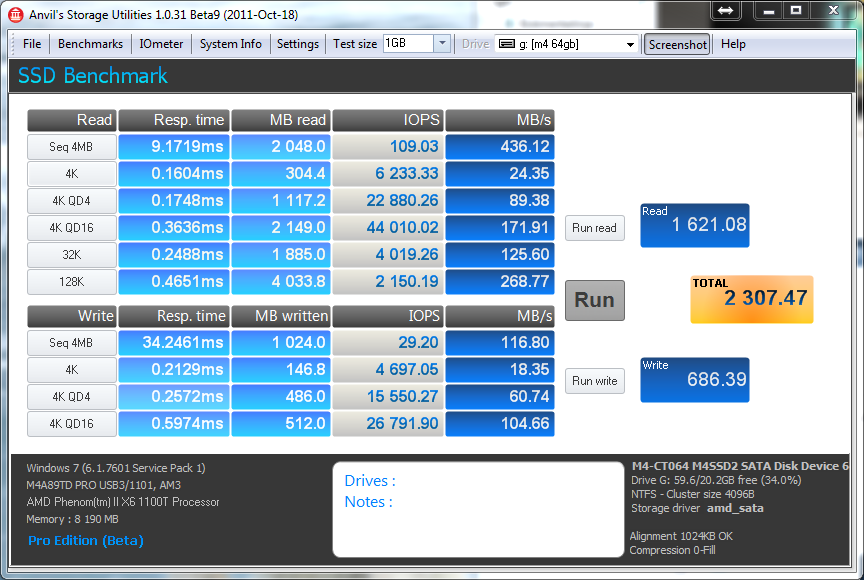Click the large Run button
This screenshot has height=580, width=864.
click(595, 300)
